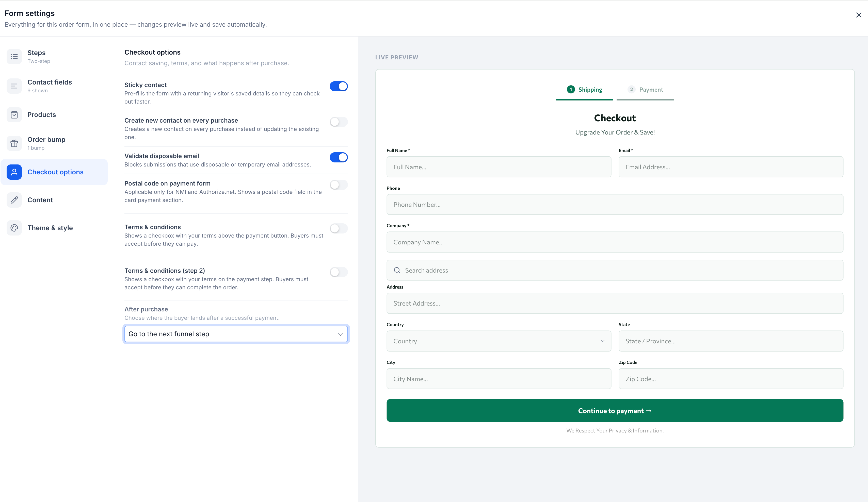This screenshot has width=868, height=502.
Task: Turn on the Terms & conditions toggle
Action: coord(339,229)
